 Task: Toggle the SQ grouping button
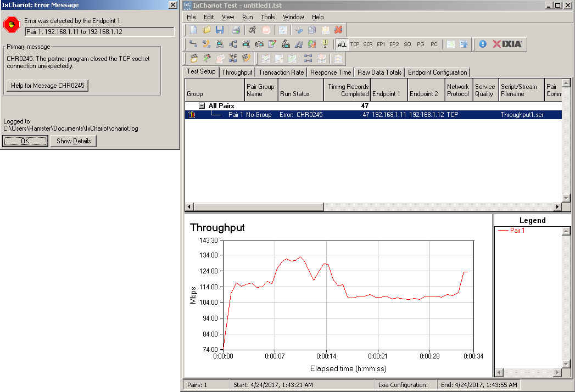tap(407, 44)
